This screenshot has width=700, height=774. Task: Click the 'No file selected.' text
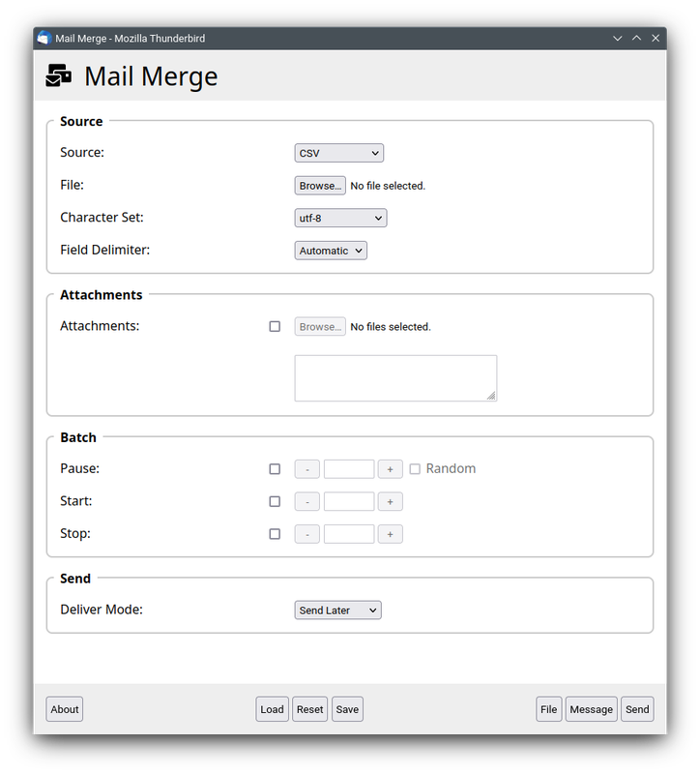tap(388, 186)
